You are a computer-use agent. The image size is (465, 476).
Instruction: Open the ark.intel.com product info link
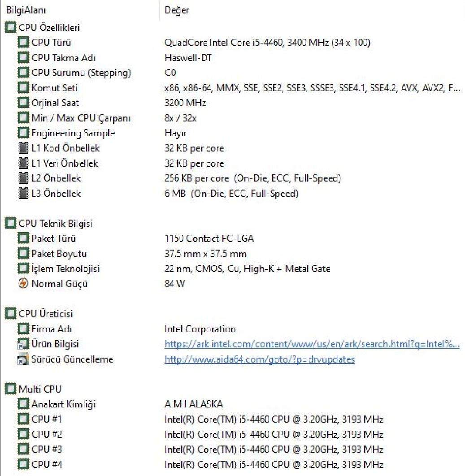point(312,344)
